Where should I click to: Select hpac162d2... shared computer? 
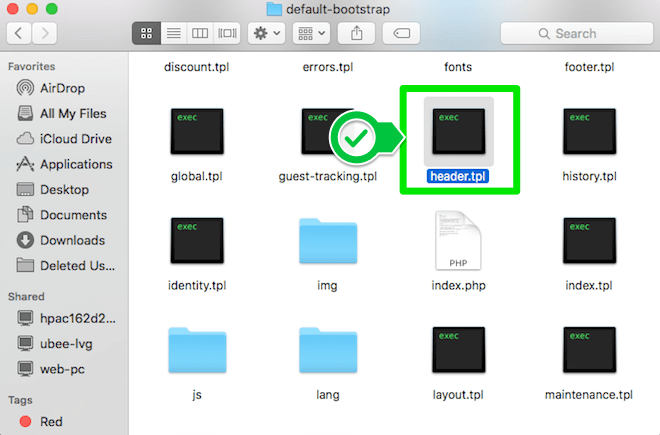(x=63, y=318)
